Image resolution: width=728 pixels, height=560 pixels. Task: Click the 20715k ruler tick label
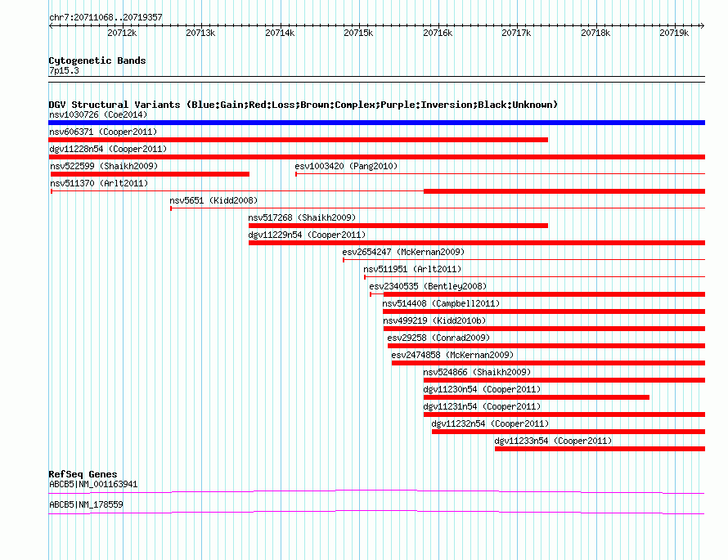(x=358, y=33)
